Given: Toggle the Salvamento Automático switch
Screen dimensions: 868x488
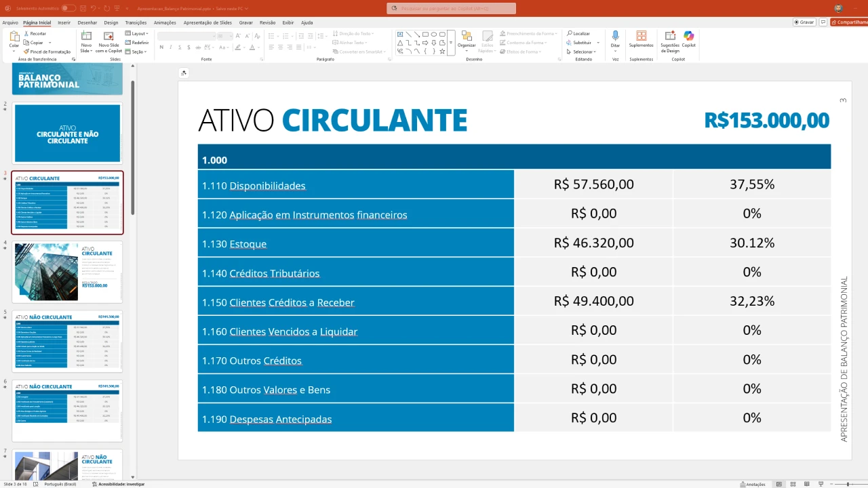Looking at the screenshot, I should (x=68, y=8).
